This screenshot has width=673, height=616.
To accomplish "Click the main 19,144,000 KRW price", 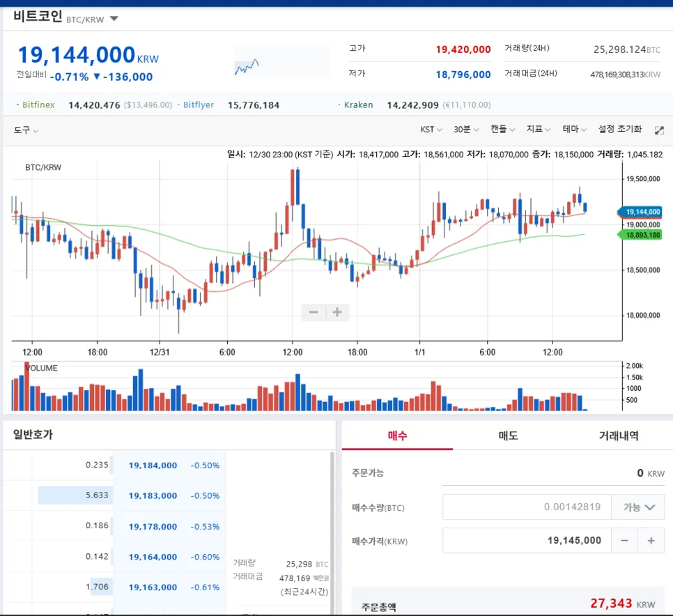I will [88, 55].
